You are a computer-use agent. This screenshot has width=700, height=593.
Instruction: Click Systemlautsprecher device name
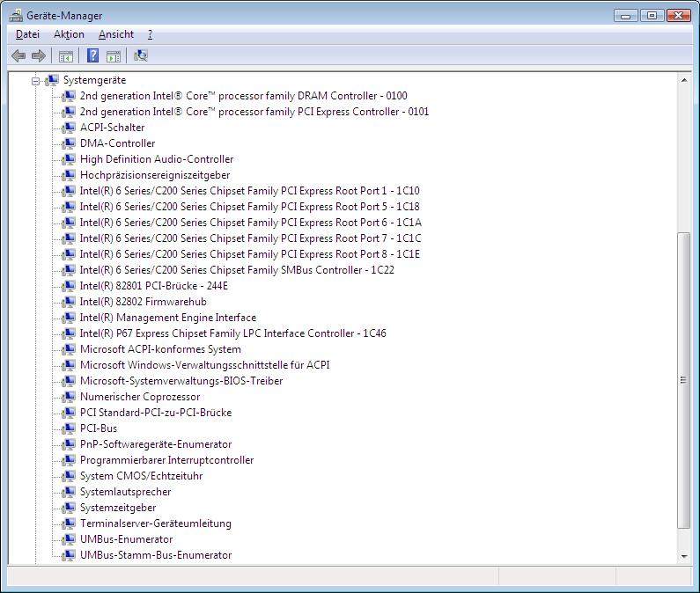(x=125, y=492)
